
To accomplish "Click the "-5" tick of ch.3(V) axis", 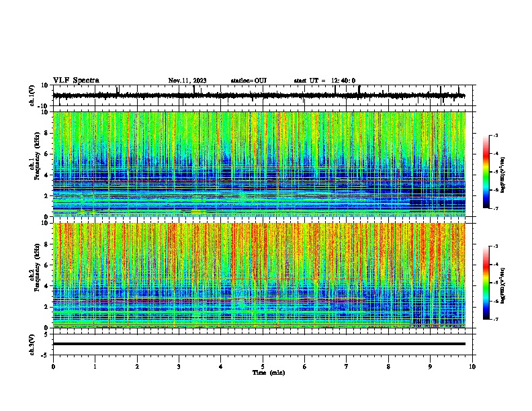I will [45, 355].
